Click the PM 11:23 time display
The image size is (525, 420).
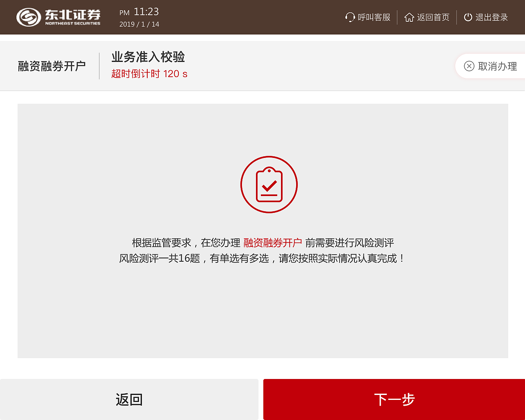(x=139, y=12)
